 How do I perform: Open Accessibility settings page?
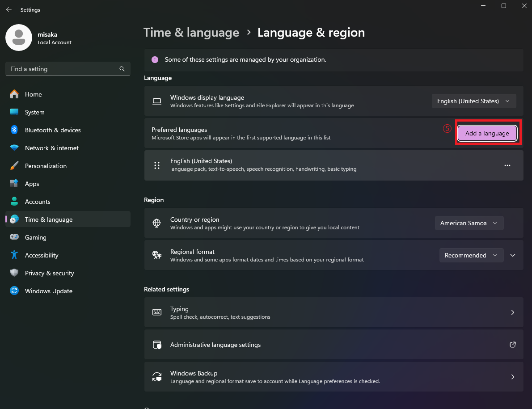point(68,255)
